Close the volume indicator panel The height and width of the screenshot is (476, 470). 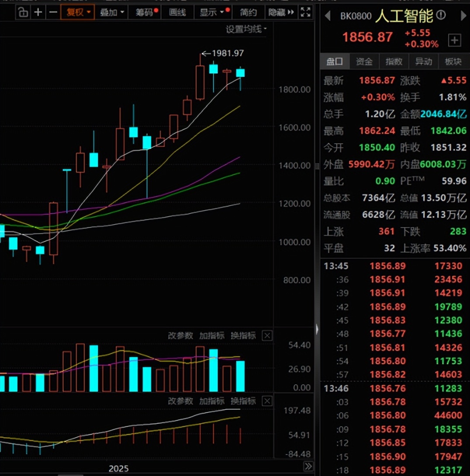click(267, 335)
